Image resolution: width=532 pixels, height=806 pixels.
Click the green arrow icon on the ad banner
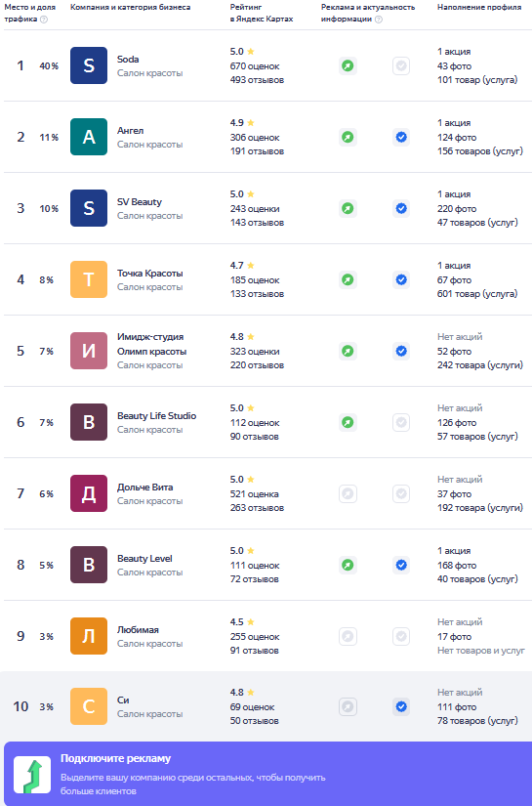(32, 775)
